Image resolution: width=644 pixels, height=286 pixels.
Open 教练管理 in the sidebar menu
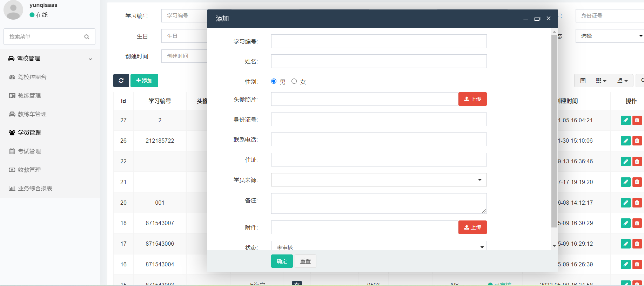pyautogui.click(x=29, y=96)
